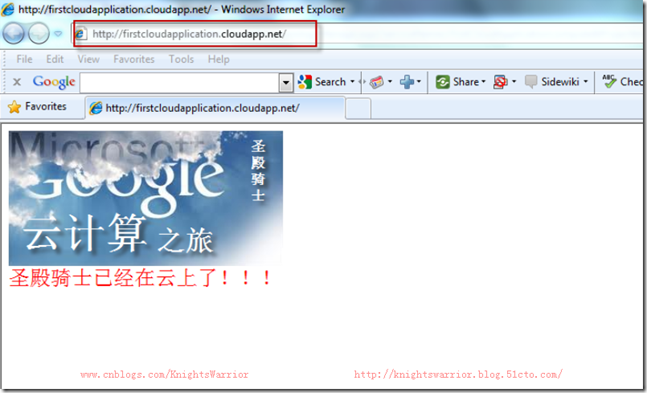The width and height of the screenshot is (647, 393).
Task: Expand the Google search box history dropdown
Action: (286, 83)
